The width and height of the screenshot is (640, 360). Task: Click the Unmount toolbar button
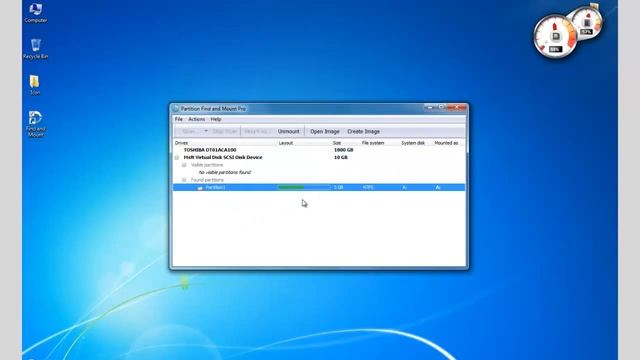pyautogui.click(x=289, y=131)
